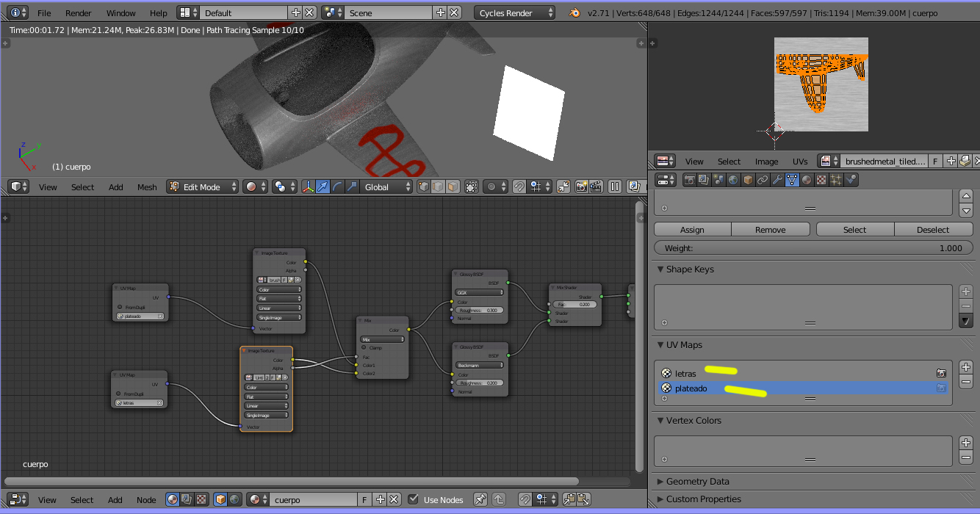Click the Particles properties tab icon
980x514 pixels.
(836, 180)
